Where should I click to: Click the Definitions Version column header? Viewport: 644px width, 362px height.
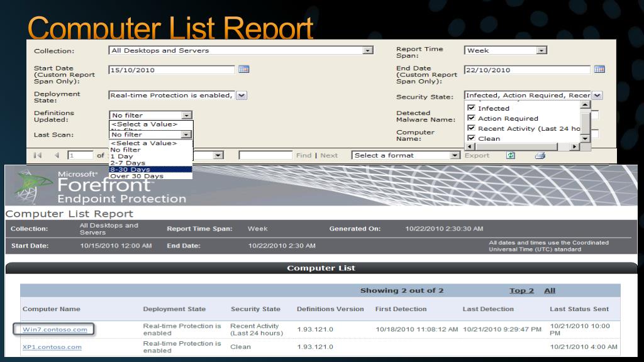pos(330,309)
